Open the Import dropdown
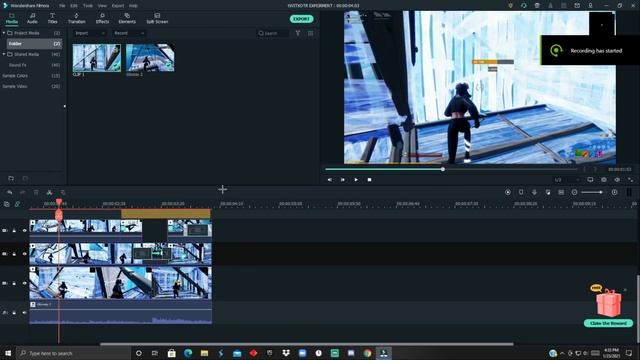Image resolution: width=640 pixels, height=360 pixels. pyautogui.click(x=90, y=33)
